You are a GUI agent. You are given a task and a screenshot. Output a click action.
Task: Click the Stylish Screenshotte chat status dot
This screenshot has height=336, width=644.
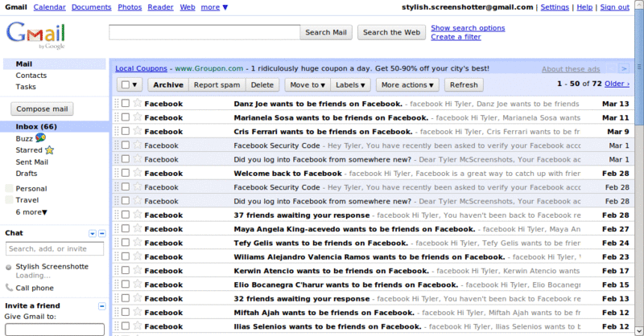click(x=8, y=267)
